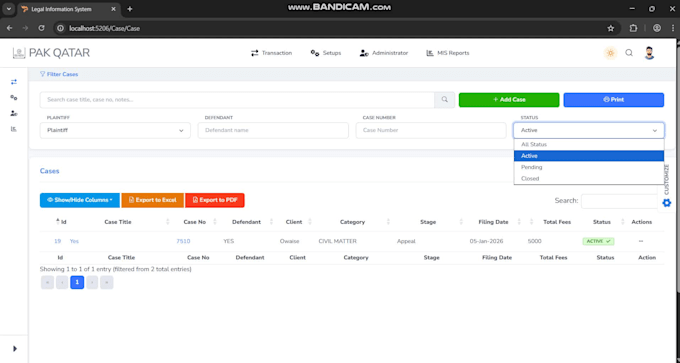Click the last page pagination arrow

pyautogui.click(x=107, y=282)
